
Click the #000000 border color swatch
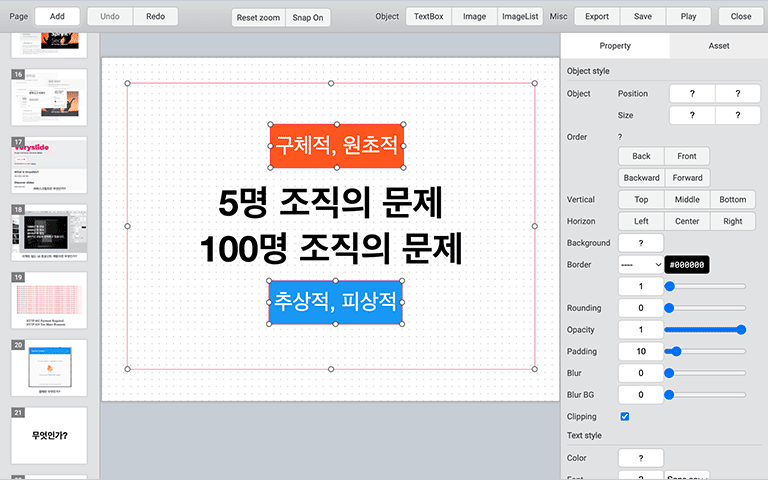click(687, 264)
